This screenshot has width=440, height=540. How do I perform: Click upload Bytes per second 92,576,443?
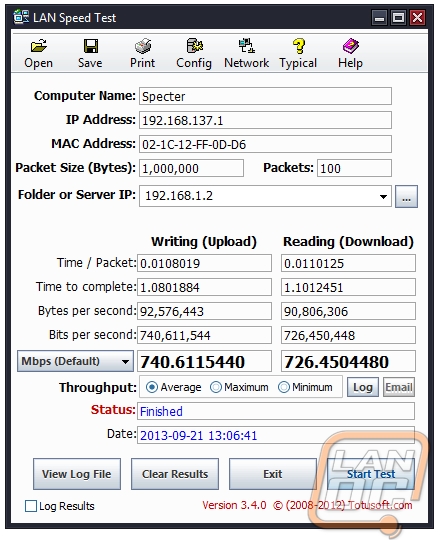pos(205,311)
